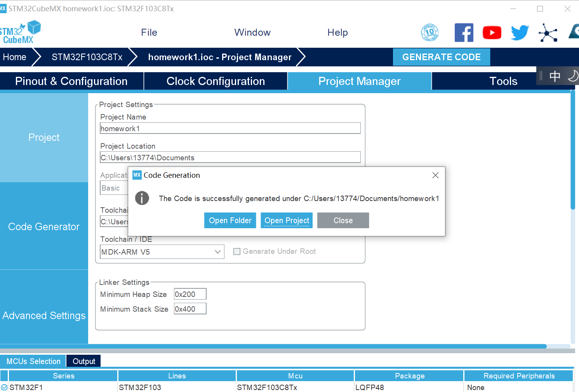Switch to MCUs Selection tab

pyautogui.click(x=33, y=361)
